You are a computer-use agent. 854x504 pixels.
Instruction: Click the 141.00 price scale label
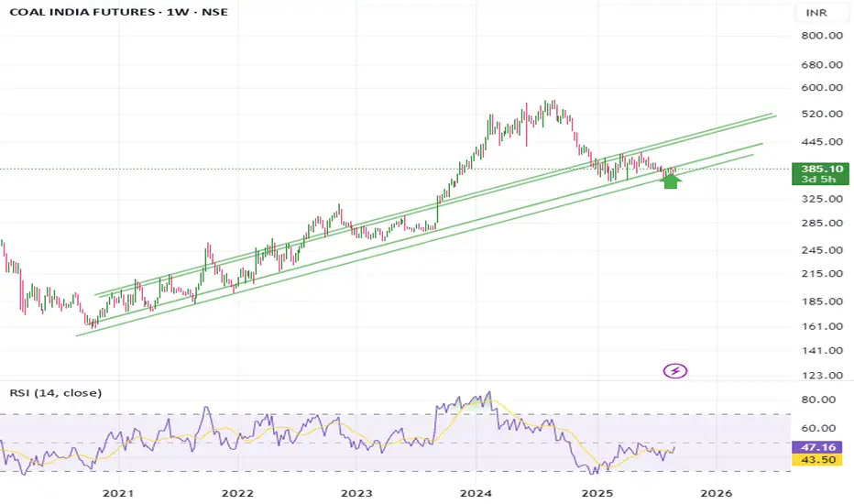[822, 350]
